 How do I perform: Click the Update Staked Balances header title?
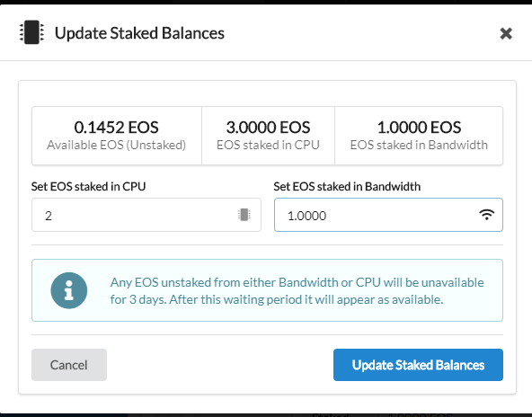pyautogui.click(x=139, y=33)
